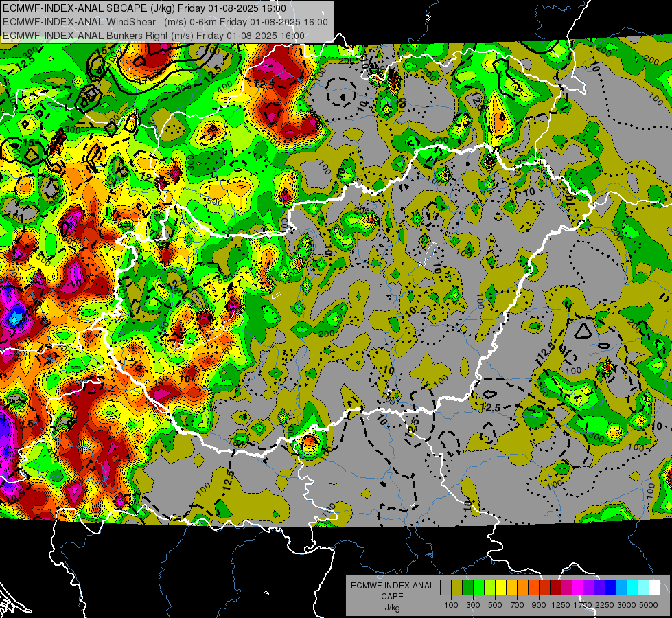Click the J/kg unit label in the legend
This screenshot has width=672, height=618.
392,608
